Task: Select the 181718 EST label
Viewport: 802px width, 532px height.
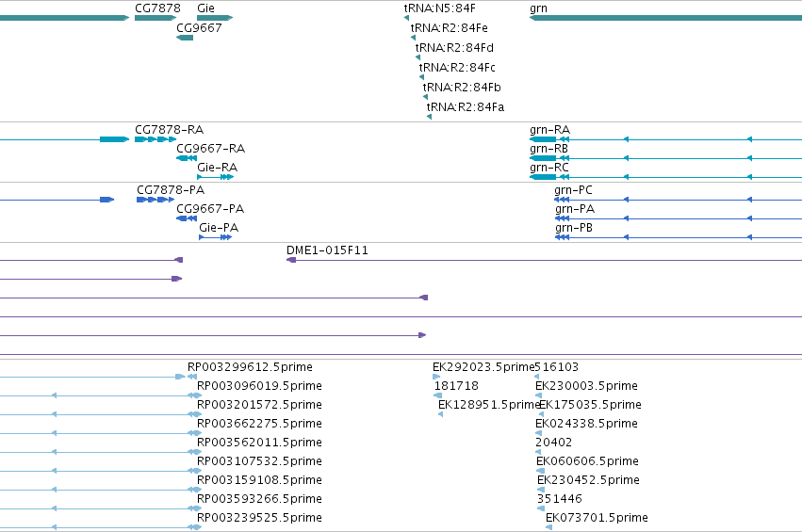Action: pyautogui.click(x=456, y=386)
